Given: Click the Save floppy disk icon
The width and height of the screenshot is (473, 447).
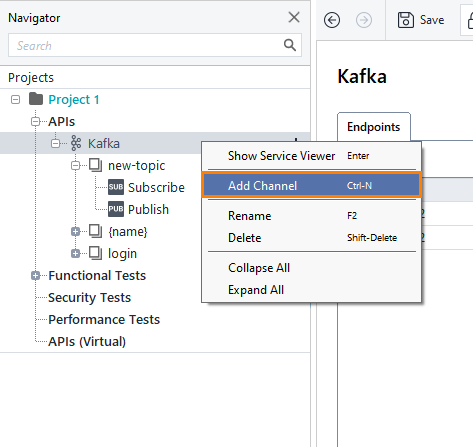Looking at the screenshot, I should tap(406, 20).
